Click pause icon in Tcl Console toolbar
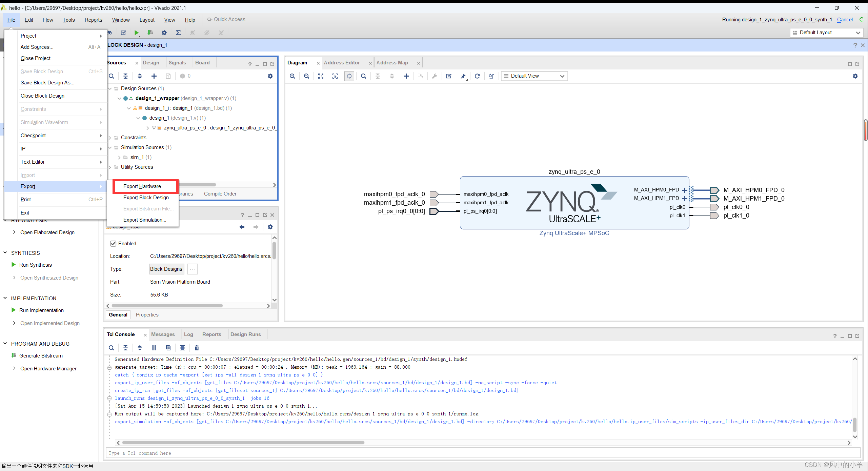This screenshot has height=471, width=868. tap(154, 348)
